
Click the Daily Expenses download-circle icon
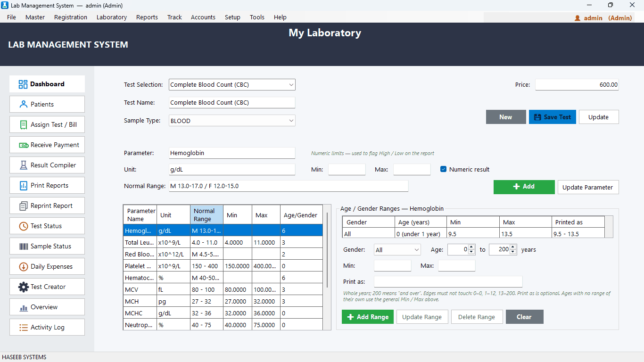23,267
